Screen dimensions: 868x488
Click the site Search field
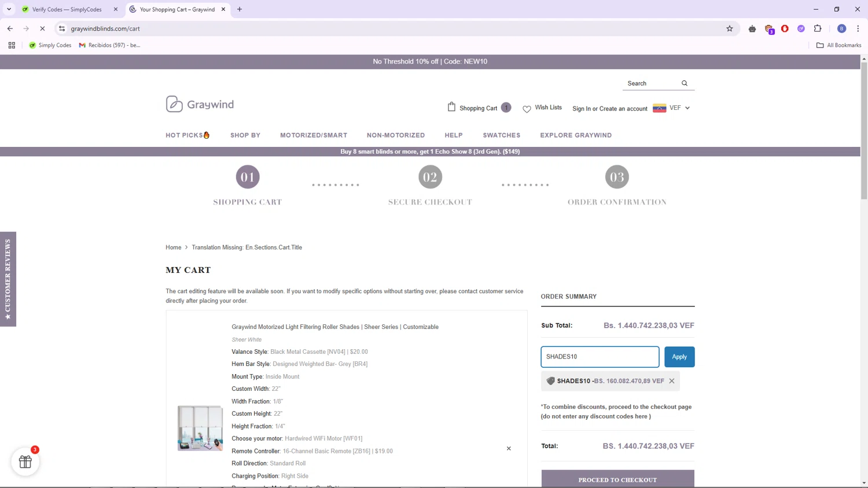[651, 83]
